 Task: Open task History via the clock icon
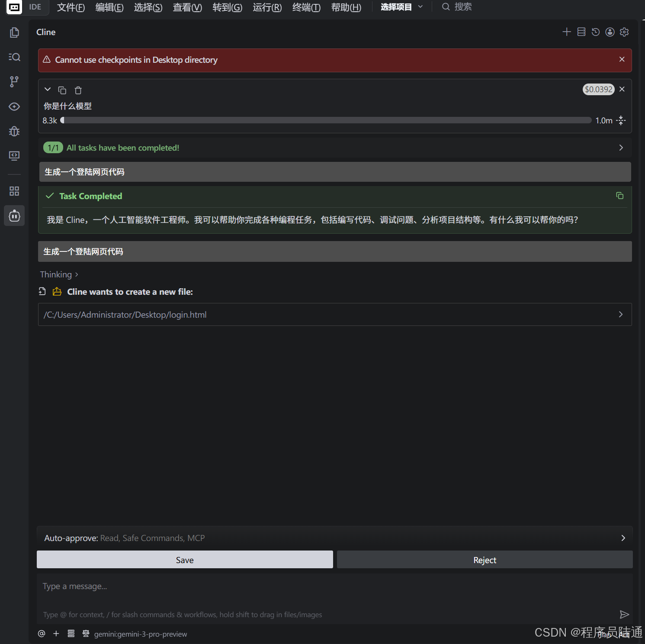click(x=596, y=32)
